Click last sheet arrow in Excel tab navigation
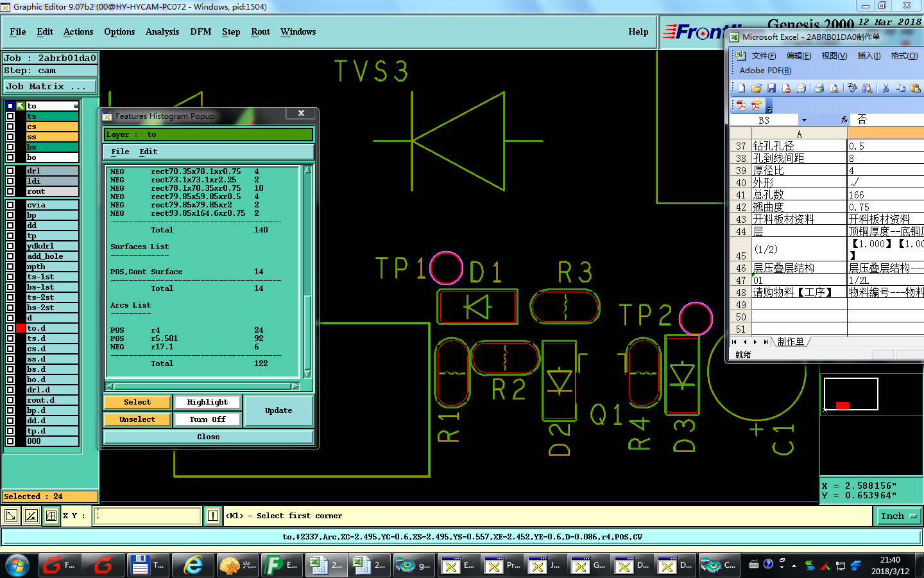924x578 pixels. click(766, 342)
